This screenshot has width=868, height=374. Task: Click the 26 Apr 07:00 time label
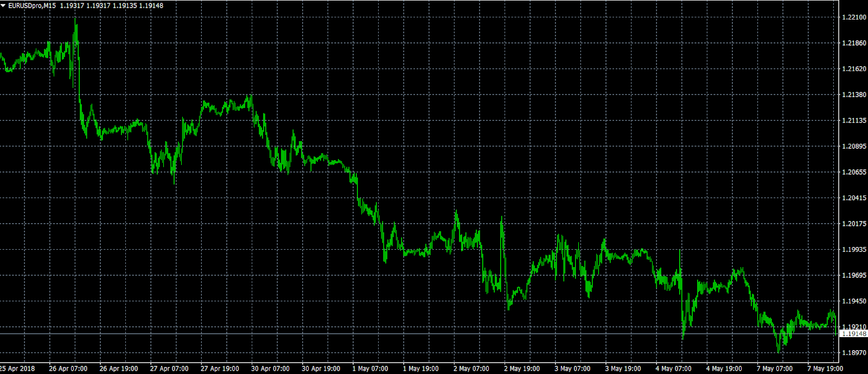68,369
